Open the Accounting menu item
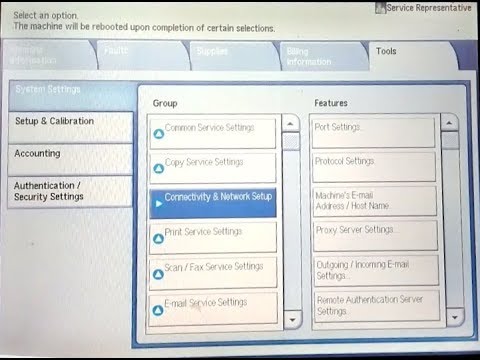This screenshot has height=360, width=480. [x=70, y=160]
